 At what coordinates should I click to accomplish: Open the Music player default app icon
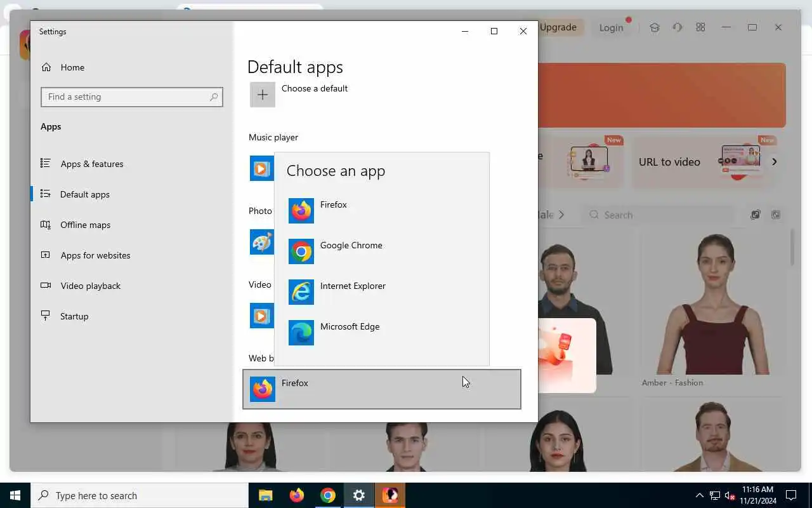tap(261, 168)
